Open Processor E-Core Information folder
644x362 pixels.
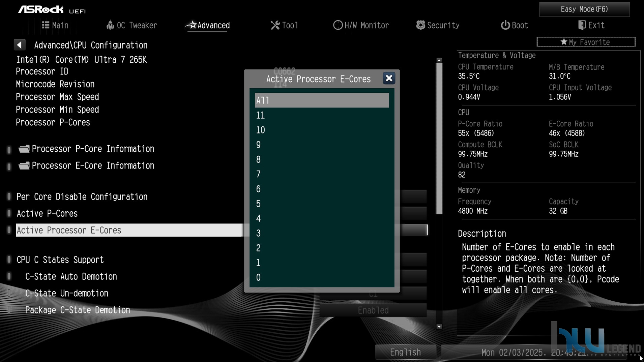pos(86,165)
